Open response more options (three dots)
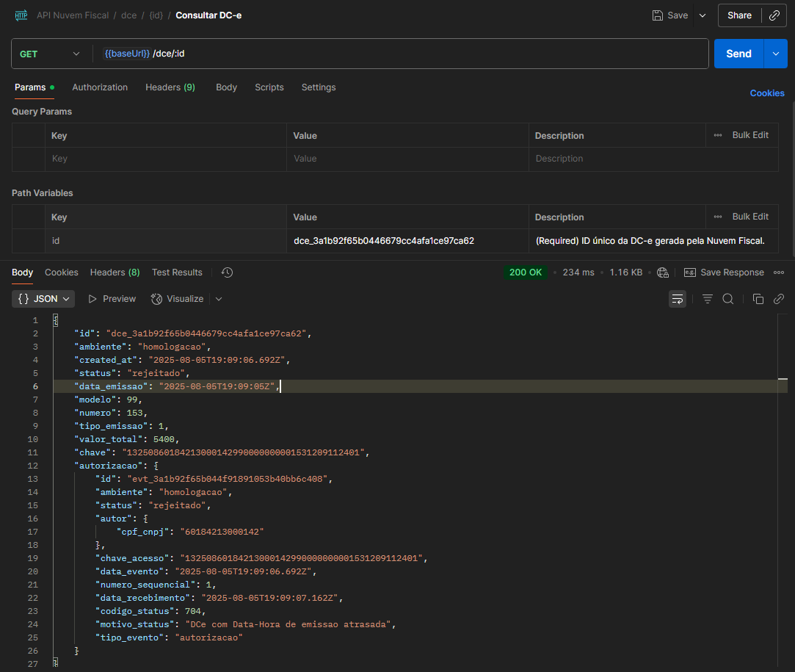 tap(779, 272)
